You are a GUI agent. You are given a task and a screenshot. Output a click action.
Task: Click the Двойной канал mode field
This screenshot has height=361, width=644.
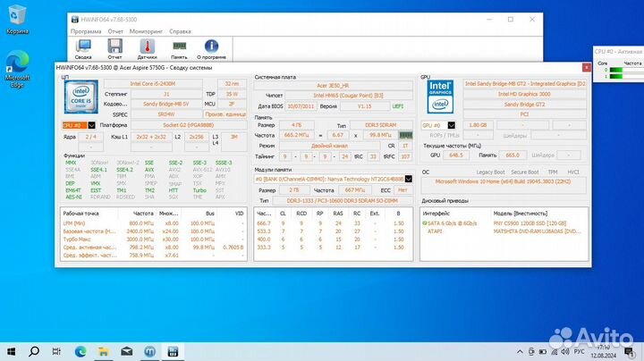(x=329, y=146)
